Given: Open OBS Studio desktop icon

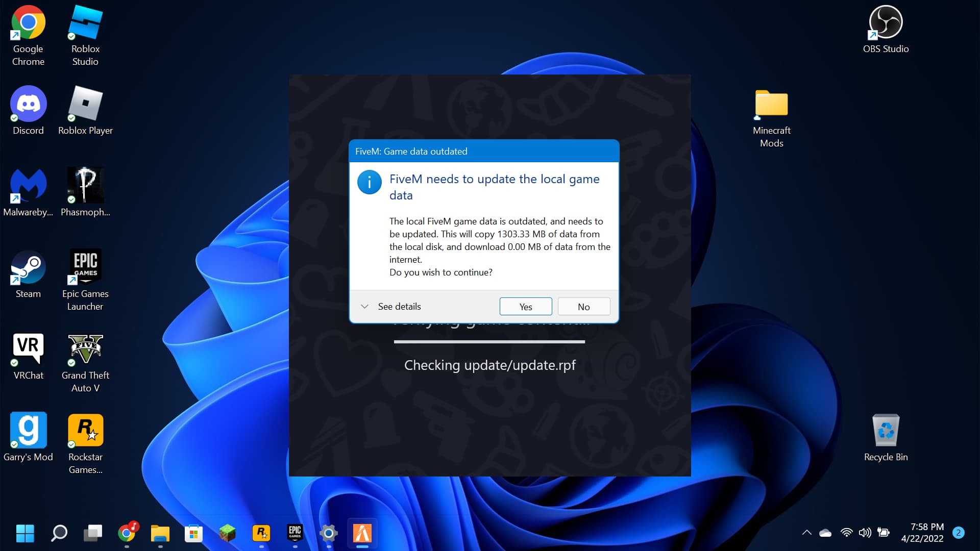Looking at the screenshot, I should pyautogui.click(x=886, y=23).
